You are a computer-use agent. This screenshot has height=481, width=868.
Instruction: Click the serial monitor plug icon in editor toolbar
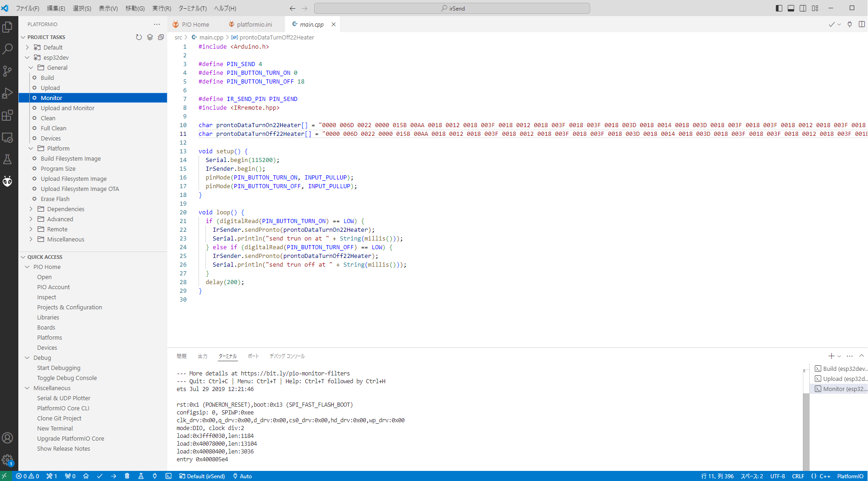click(x=850, y=24)
